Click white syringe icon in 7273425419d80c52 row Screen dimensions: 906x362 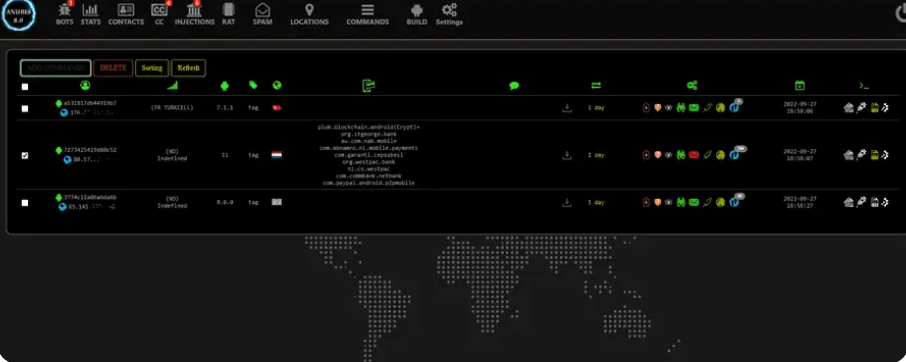click(861, 155)
